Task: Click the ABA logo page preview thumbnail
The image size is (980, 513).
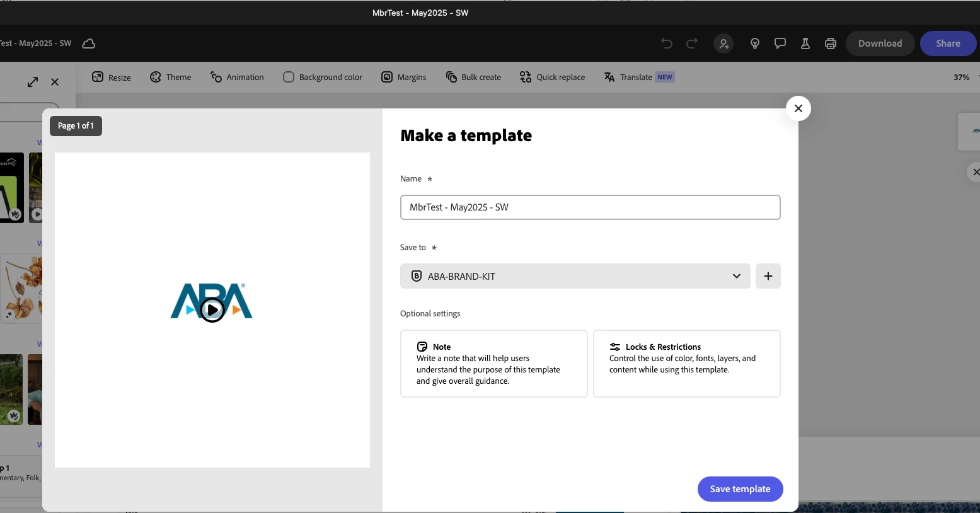Action: click(212, 310)
